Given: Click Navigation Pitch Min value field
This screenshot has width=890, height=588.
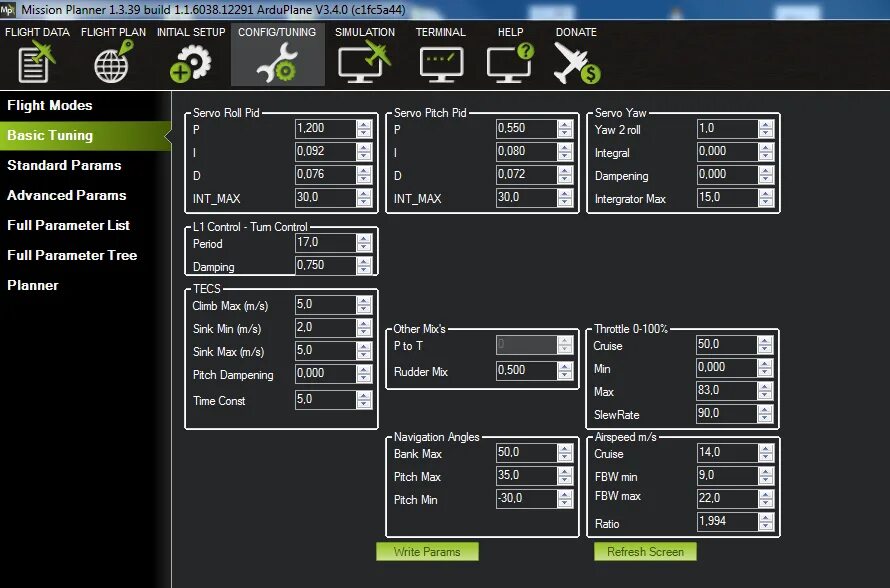Looking at the screenshot, I should [x=527, y=499].
